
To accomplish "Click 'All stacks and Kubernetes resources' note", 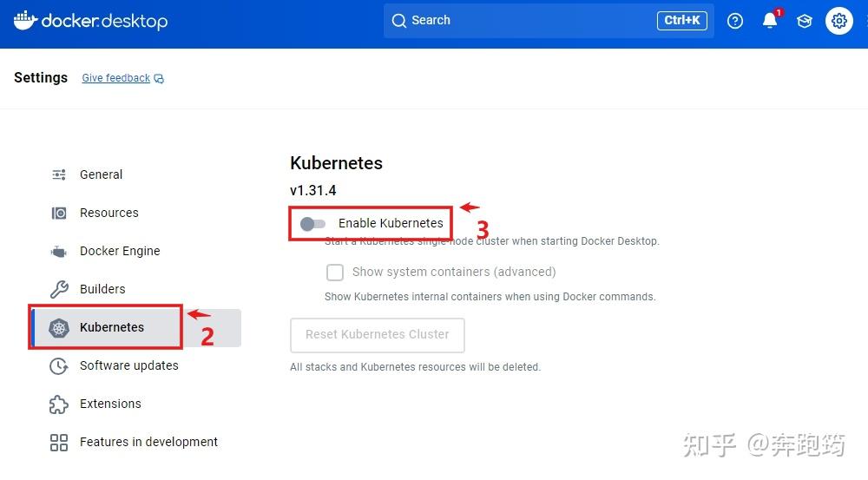I will (415, 367).
